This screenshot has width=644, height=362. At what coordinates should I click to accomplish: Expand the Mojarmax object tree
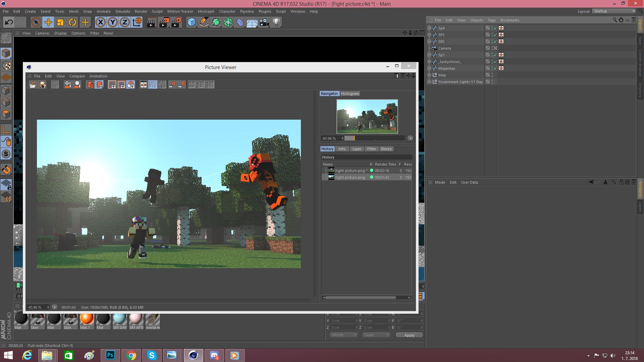coord(429,68)
